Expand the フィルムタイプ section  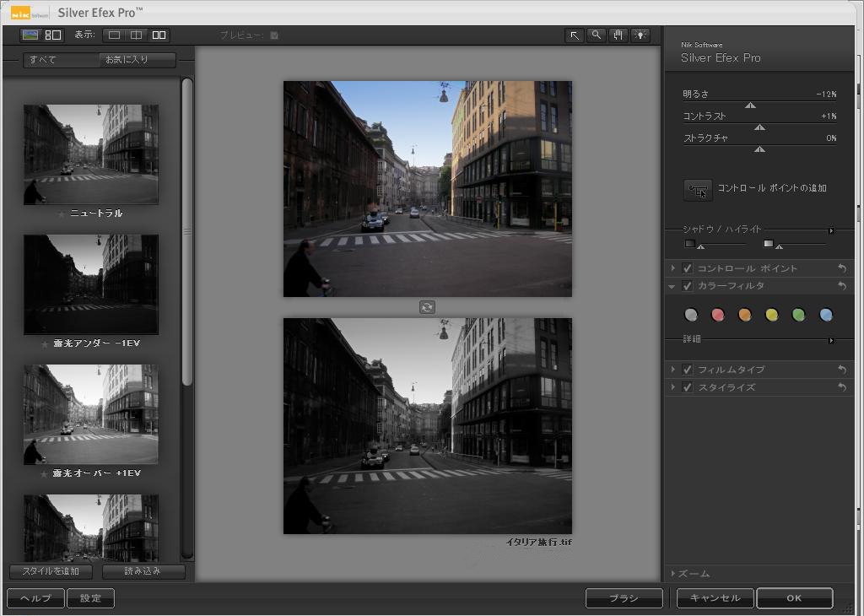(672, 370)
